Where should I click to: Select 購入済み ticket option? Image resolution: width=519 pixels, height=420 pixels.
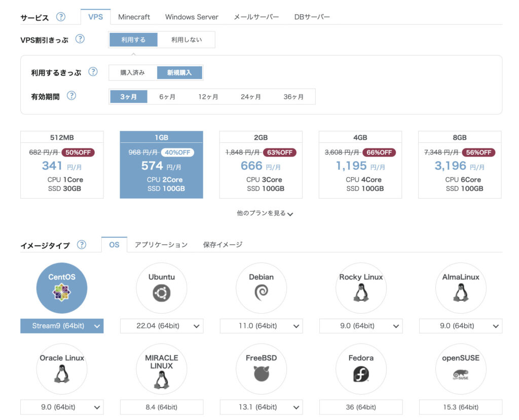[133, 72]
